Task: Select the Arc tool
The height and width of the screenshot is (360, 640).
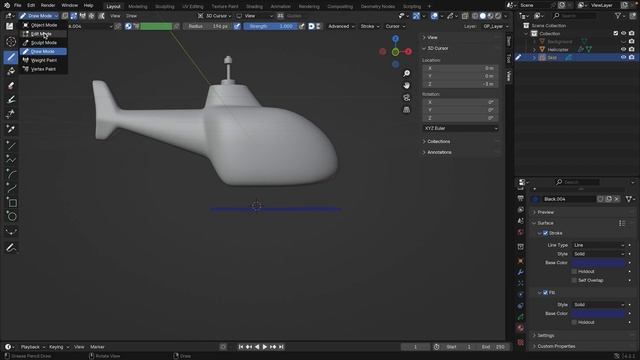Action: [11, 174]
